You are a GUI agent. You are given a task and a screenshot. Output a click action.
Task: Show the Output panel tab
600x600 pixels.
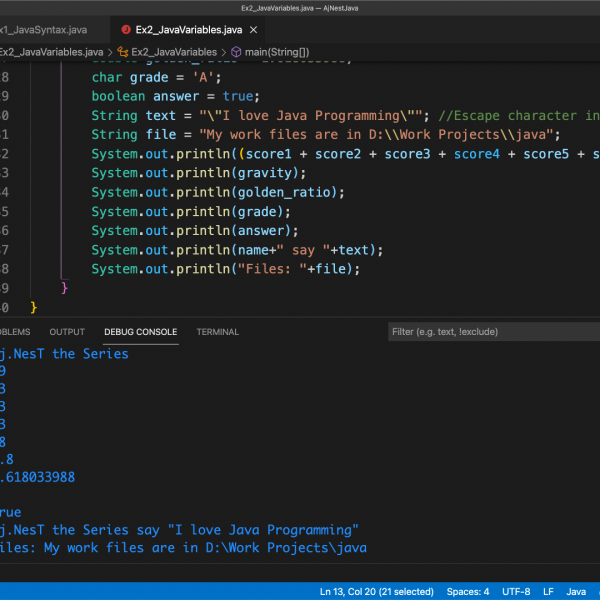click(67, 332)
